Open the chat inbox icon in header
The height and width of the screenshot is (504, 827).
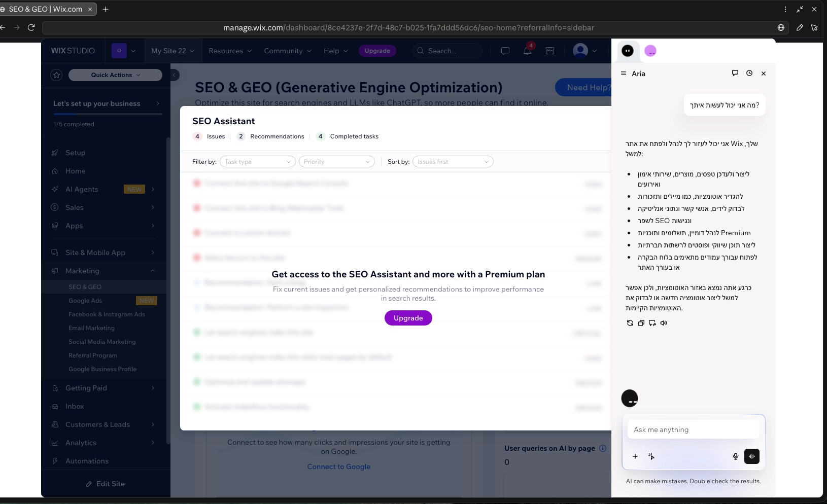pyautogui.click(x=505, y=51)
